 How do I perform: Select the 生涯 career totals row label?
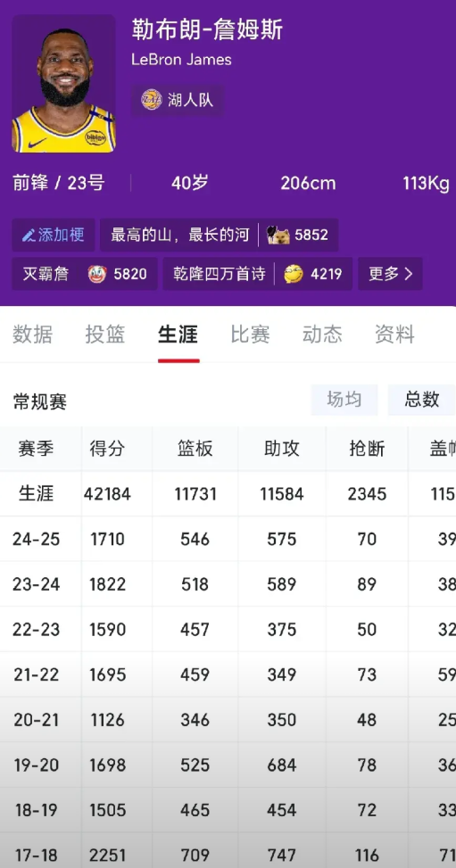(x=36, y=494)
